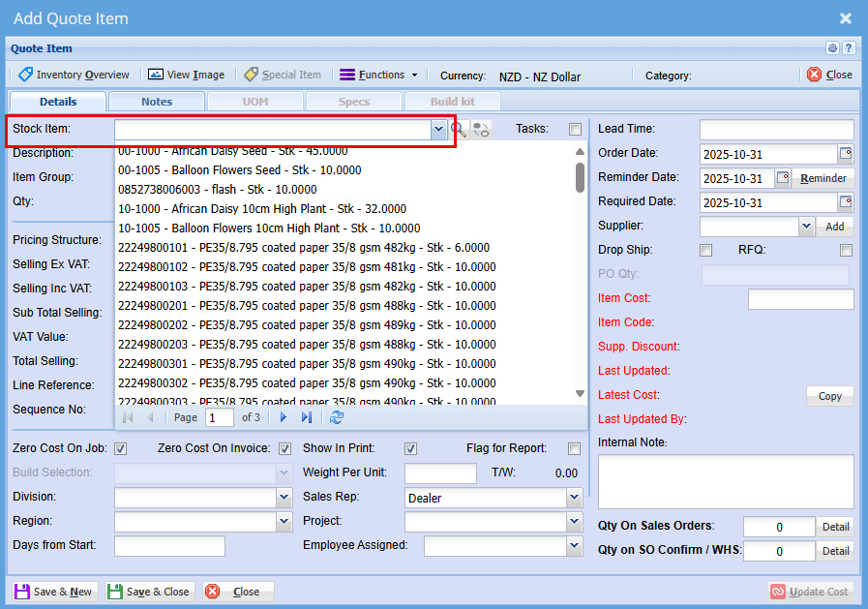Viewport: 868px width, 609px height.
Task: Expand the Functions menu
Action: point(379,75)
